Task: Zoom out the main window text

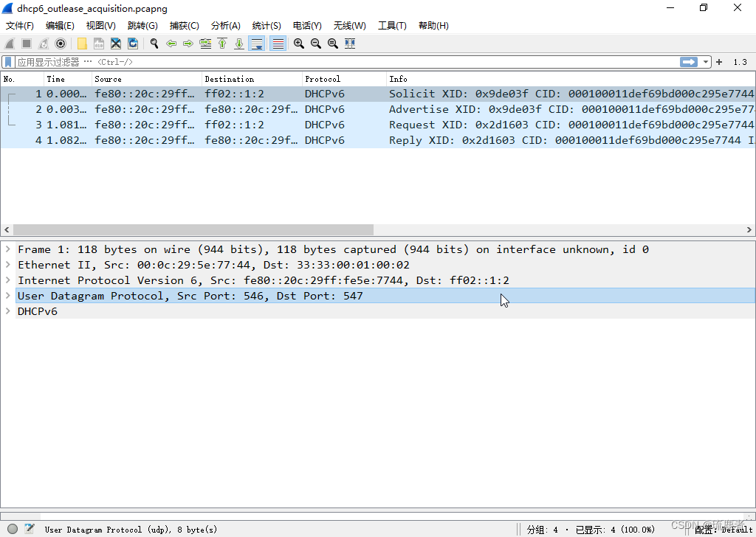Action: click(316, 44)
